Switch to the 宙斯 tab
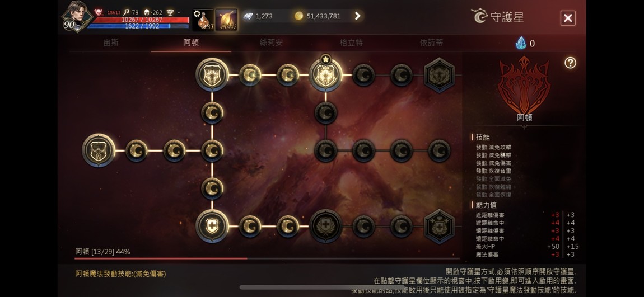This screenshot has height=297, width=644. coord(111,43)
